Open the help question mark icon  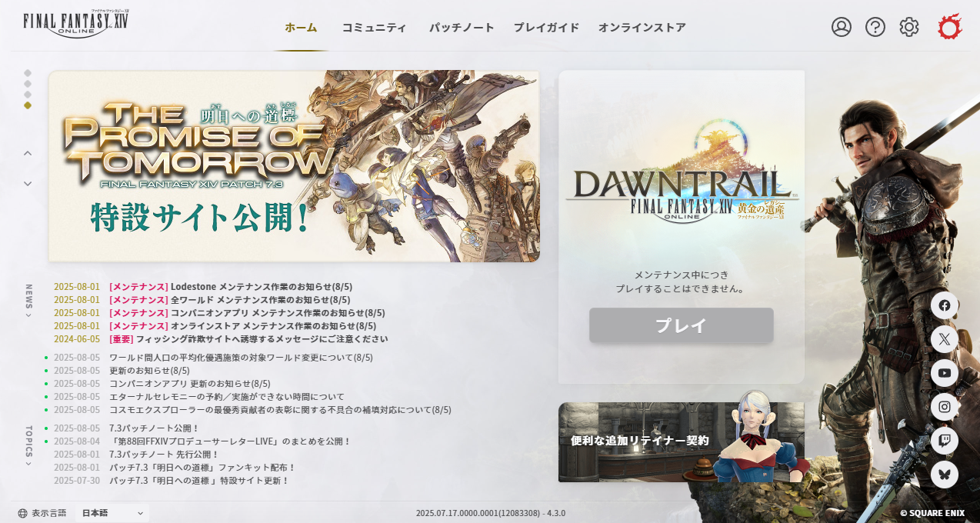click(x=875, y=27)
